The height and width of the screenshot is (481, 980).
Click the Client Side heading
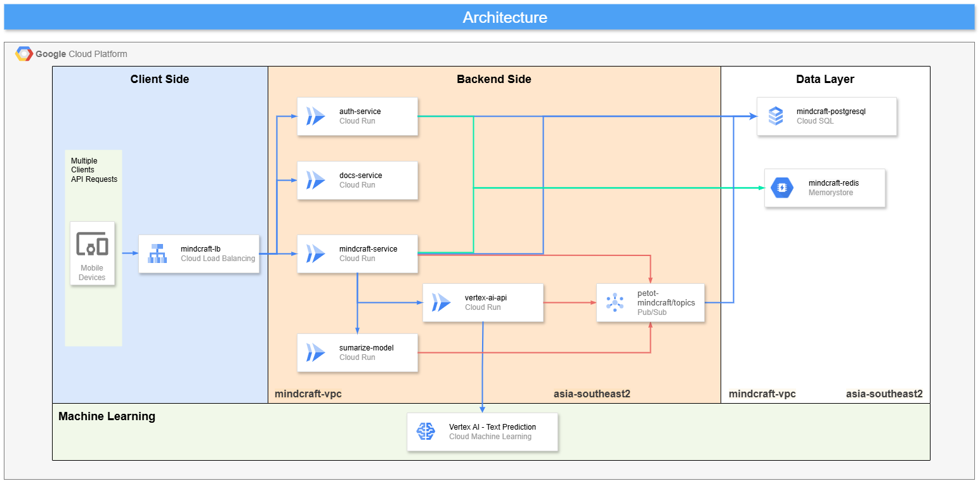tap(160, 79)
